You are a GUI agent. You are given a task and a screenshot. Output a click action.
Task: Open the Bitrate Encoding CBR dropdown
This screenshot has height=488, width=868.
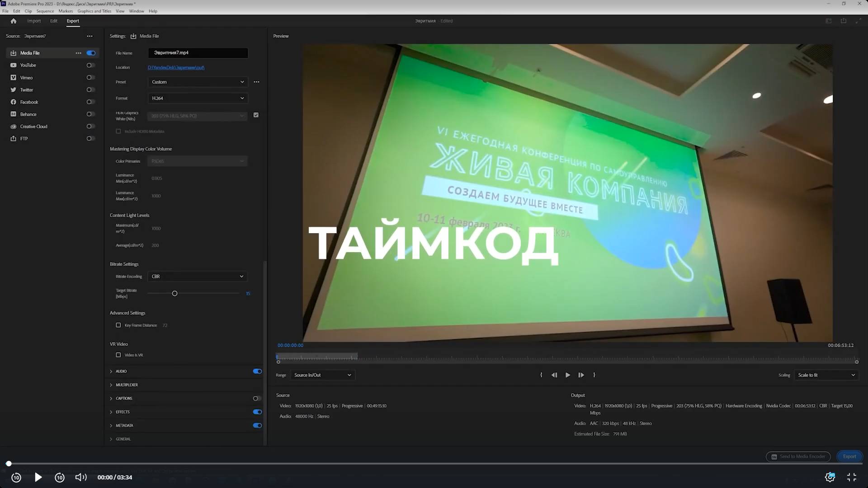point(197,276)
